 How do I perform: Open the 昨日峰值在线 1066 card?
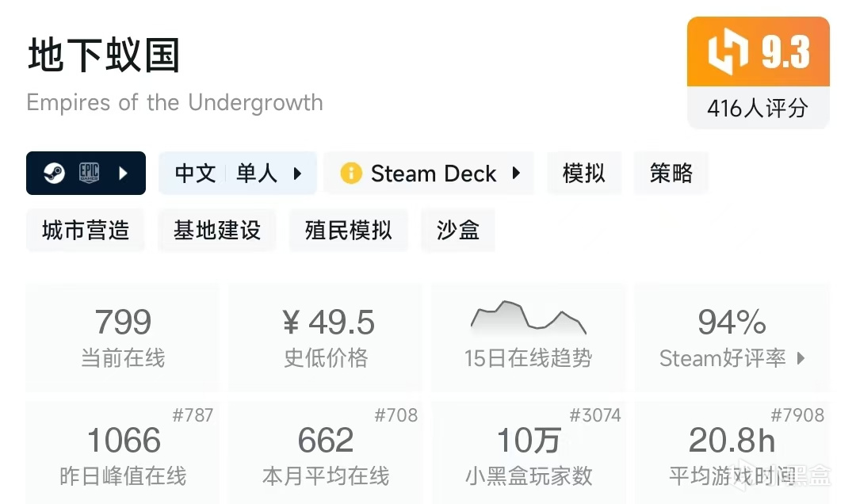[123, 453]
